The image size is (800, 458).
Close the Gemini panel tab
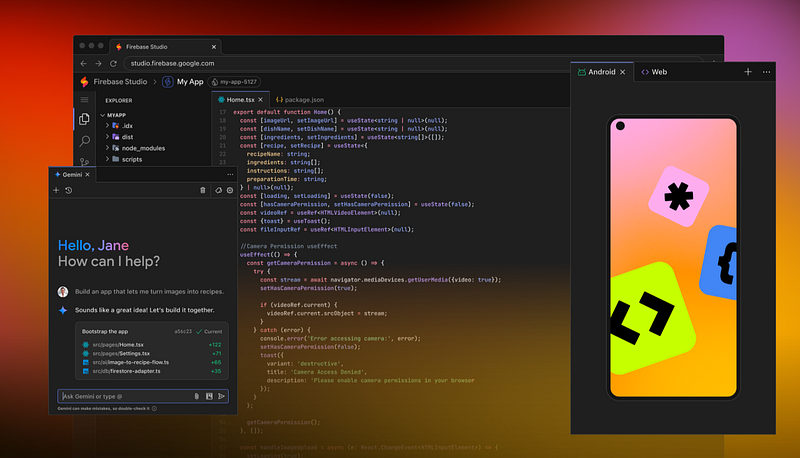point(88,174)
